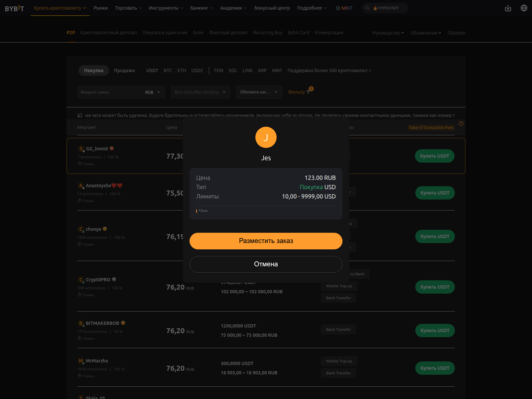This screenshot has width=532, height=399.
Task: Click Купить USDT for GG_invest
Action: [435, 156]
